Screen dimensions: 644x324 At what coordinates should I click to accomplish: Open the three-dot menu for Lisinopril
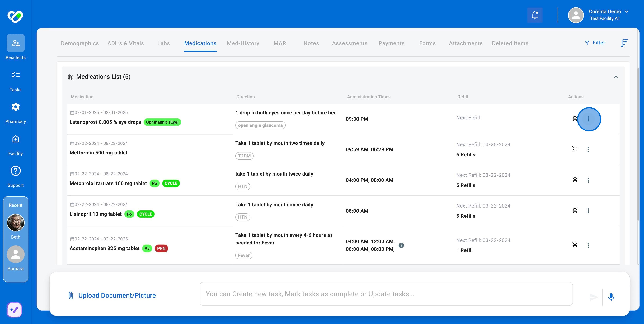pos(588,211)
